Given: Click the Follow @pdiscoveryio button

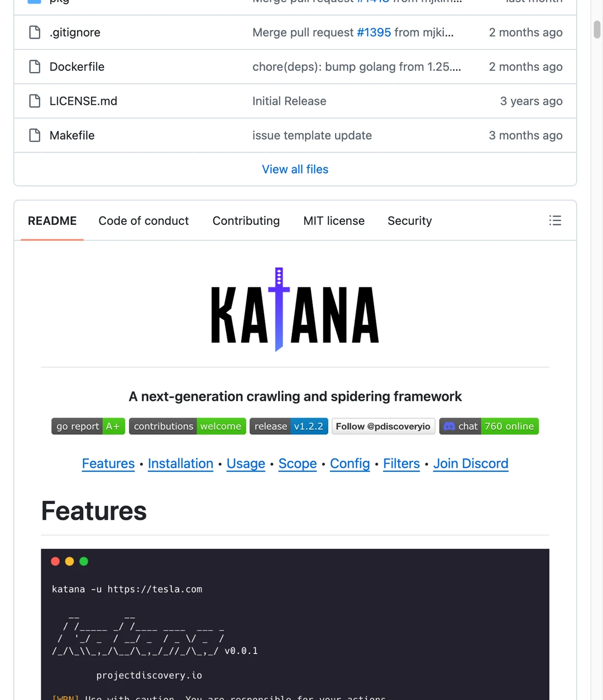Looking at the screenshot, I should pyautogui.click(x=383, y=426).
